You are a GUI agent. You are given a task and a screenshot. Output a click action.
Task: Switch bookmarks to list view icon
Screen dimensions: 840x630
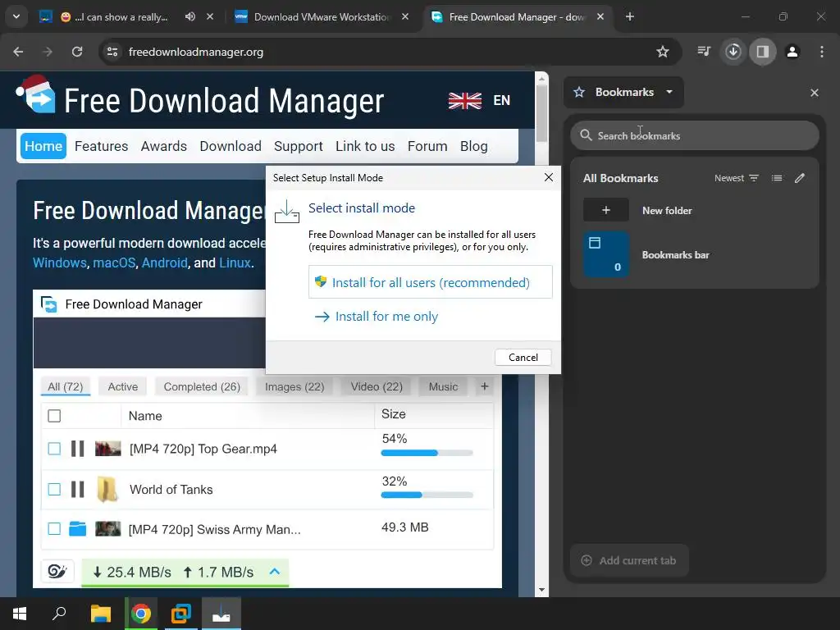pos(777,178)
